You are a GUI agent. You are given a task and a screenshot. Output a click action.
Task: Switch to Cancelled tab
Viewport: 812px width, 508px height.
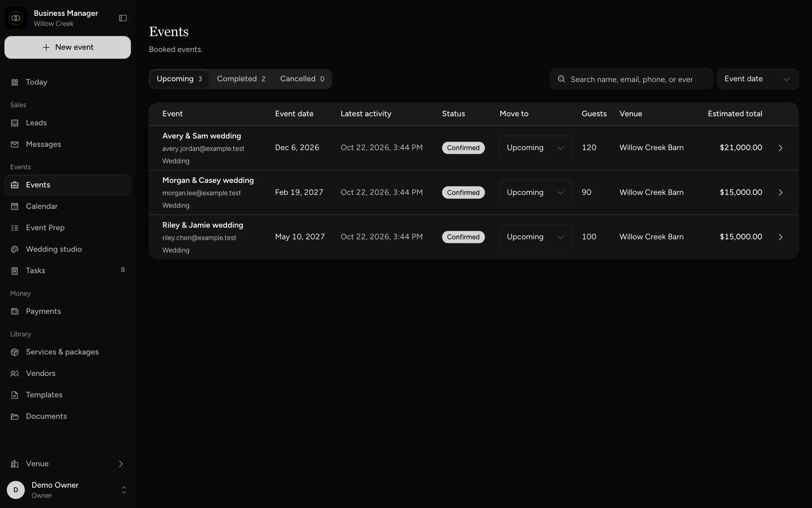302,79
